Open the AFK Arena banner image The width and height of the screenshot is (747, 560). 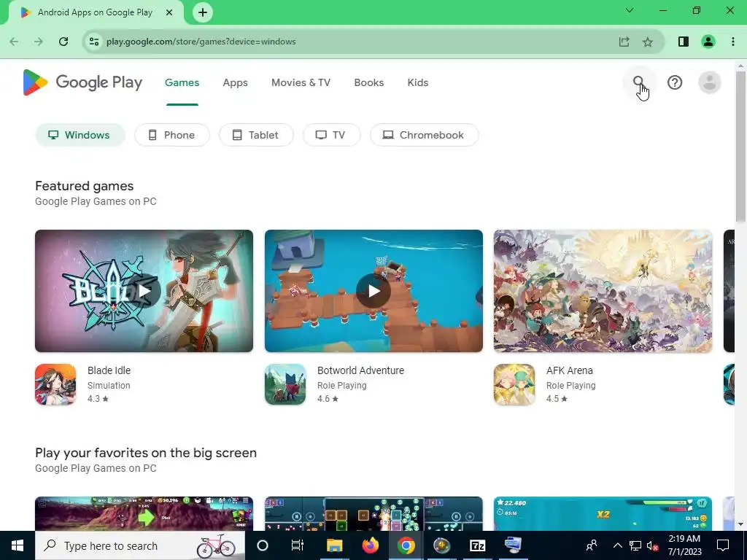click(603, 291)
